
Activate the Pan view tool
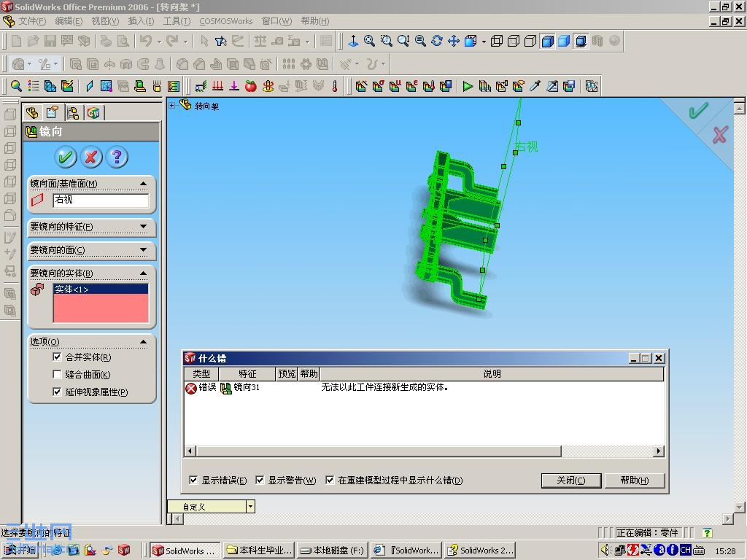tap(454, 41)
